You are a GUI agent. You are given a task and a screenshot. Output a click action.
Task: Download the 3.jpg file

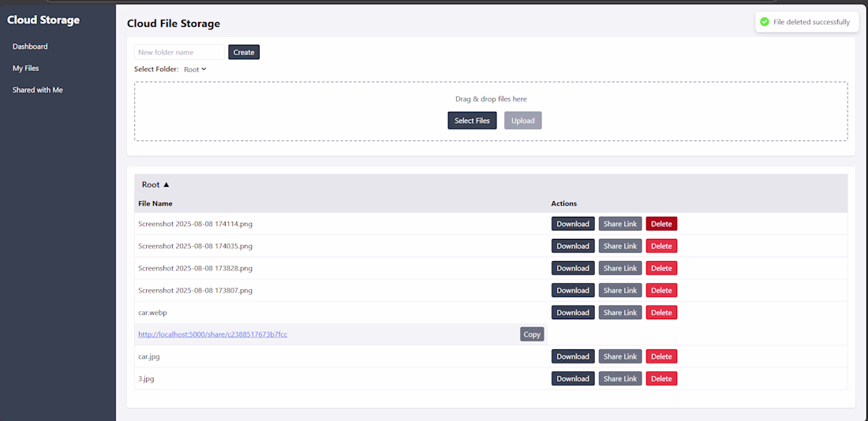tap(573, 379)
